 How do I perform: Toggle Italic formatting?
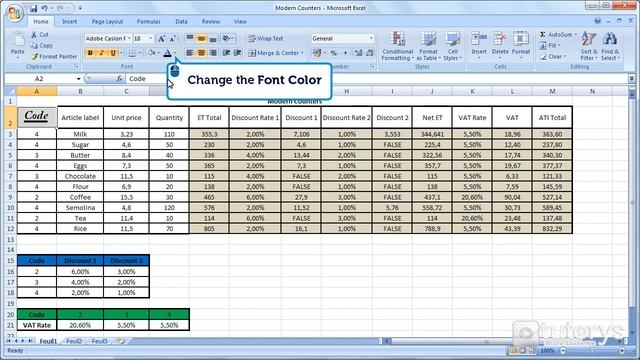[x=102, y=53]
